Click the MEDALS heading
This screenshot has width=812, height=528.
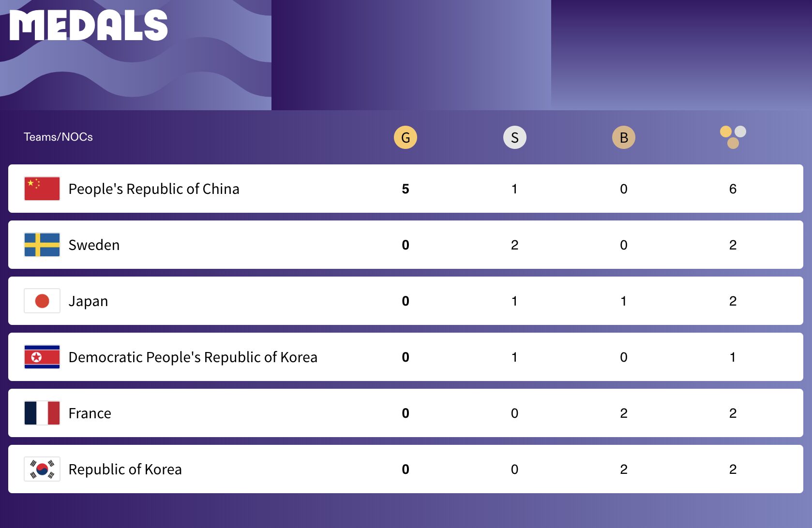pos(89,25)
